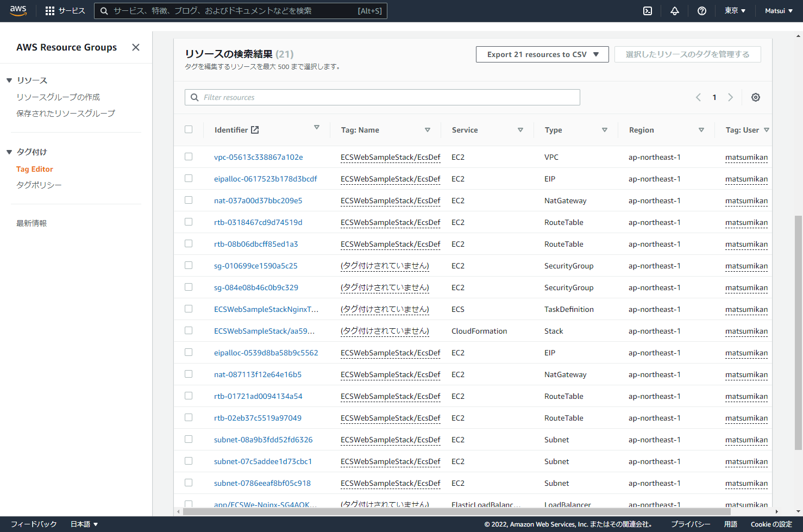The height and width of the screenshot is (532, 803).
Task: Open the 用語 footer link
Action: click(x=731, y=524)
